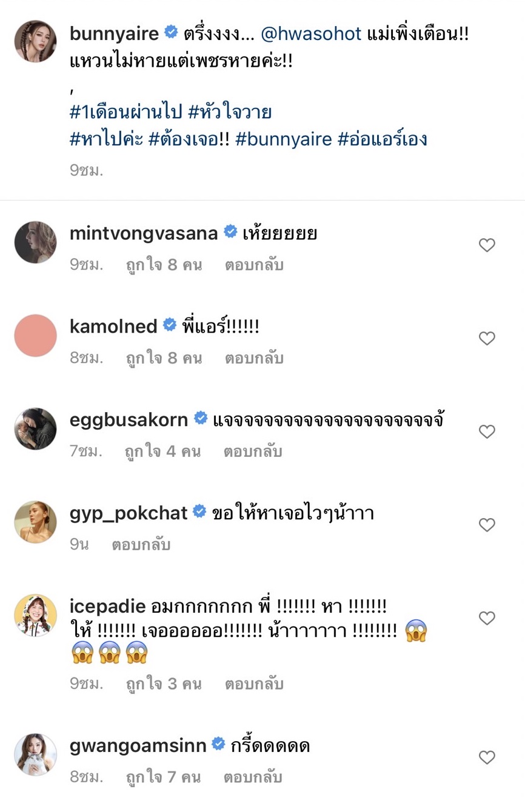Viewport: 525px width, 812px height.
Task: Reply to kamolned's comment via ตอบกลับ
Action: click(254, 358)
